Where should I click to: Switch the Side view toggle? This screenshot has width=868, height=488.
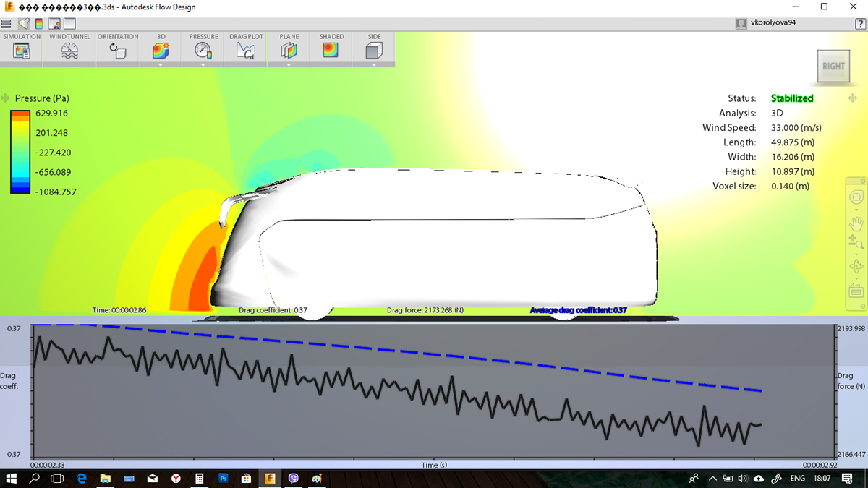(x=374, y=51)
